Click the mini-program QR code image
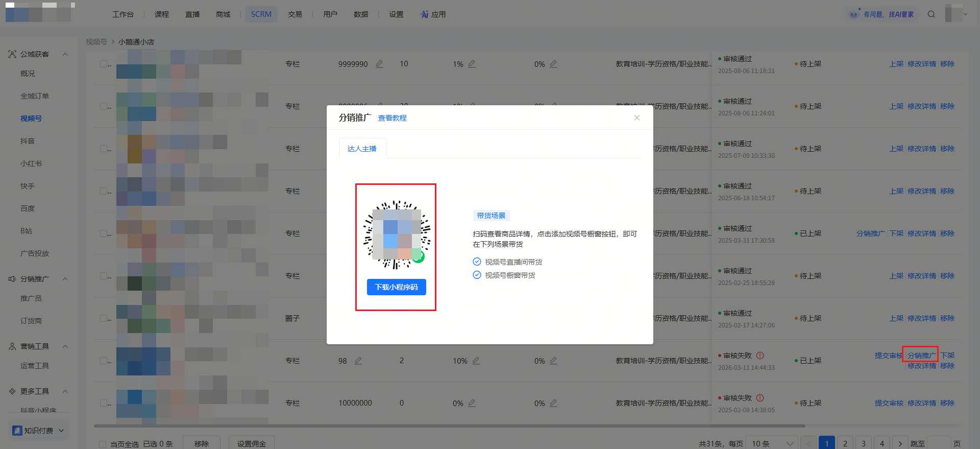The height and width of the screenshot is (449, 980). [397, 235]
